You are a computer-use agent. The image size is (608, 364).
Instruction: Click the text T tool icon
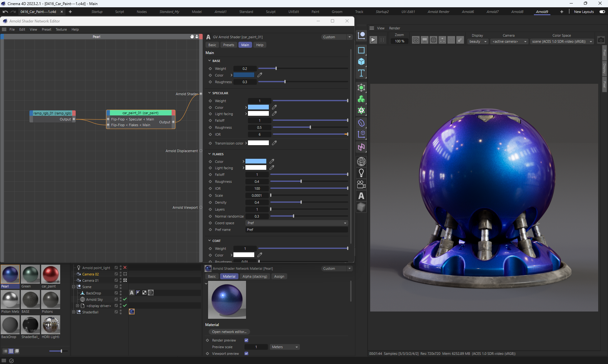coord(361,73)
